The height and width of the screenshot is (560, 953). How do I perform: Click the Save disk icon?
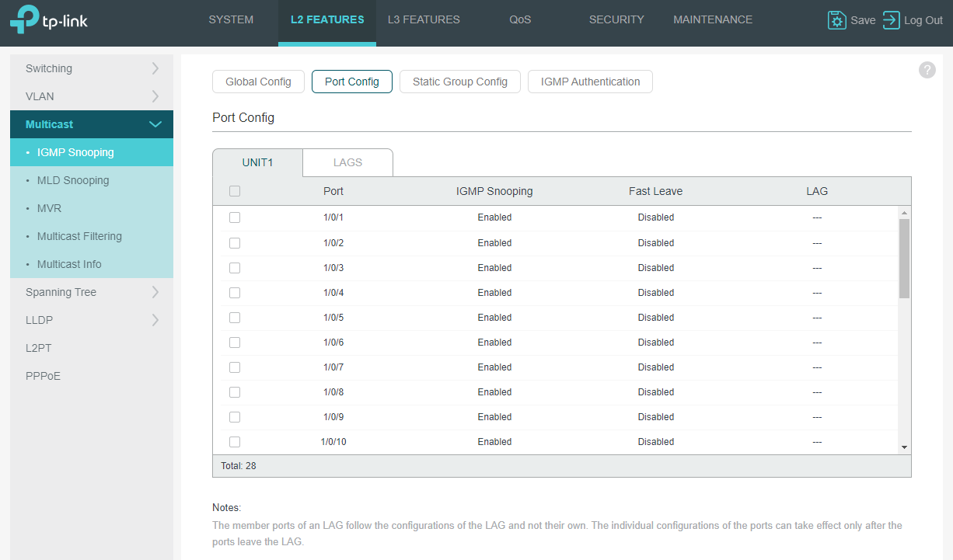point(836,20)
